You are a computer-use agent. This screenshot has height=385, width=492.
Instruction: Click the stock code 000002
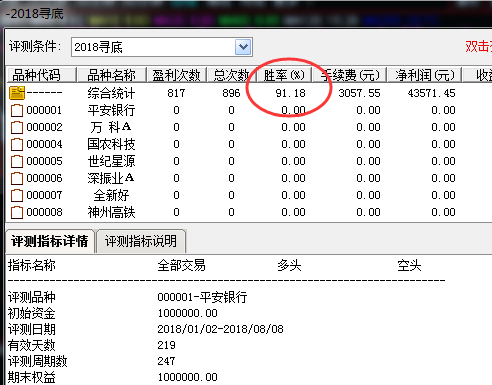(44, 127)
